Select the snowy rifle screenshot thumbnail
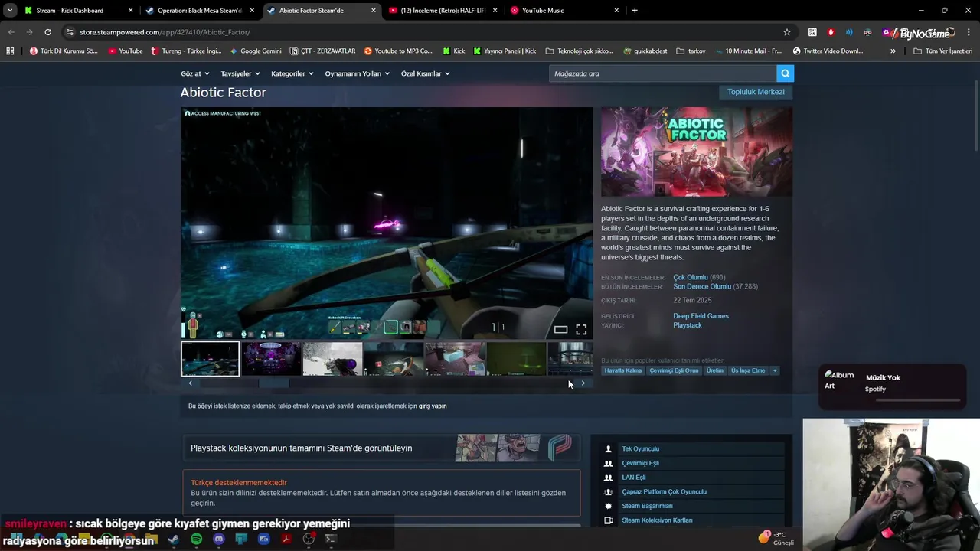The width and height of the screenshot is (980, 551). coord(332,359)
